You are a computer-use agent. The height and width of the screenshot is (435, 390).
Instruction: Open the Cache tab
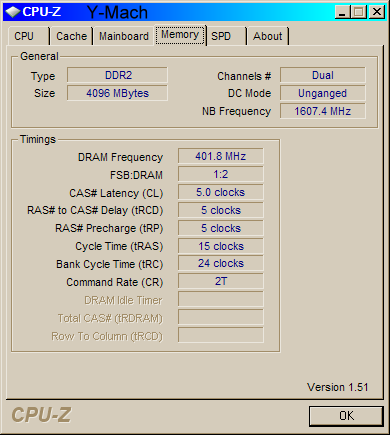coord(71,36)
